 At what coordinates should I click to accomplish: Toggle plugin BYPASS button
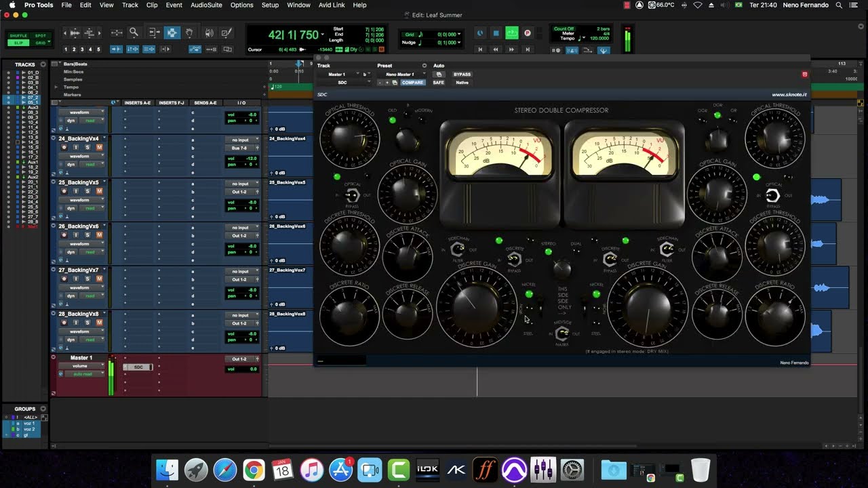(x=462, y=74)
